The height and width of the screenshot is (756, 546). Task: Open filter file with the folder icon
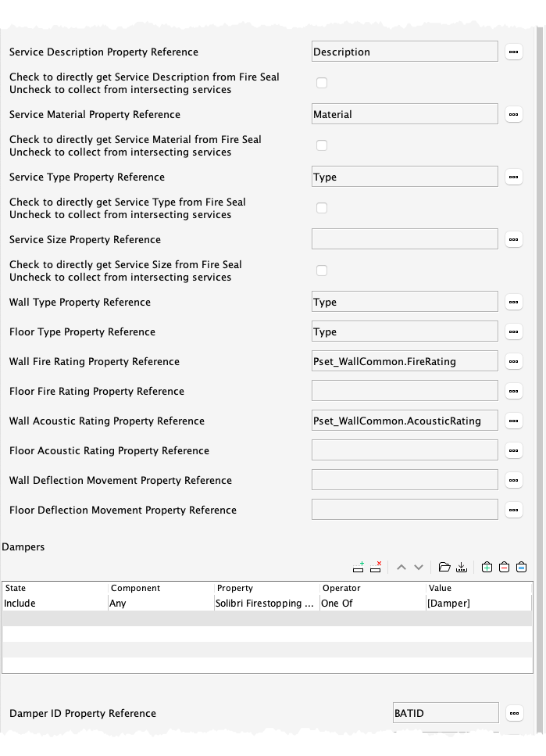coord(444,567)
